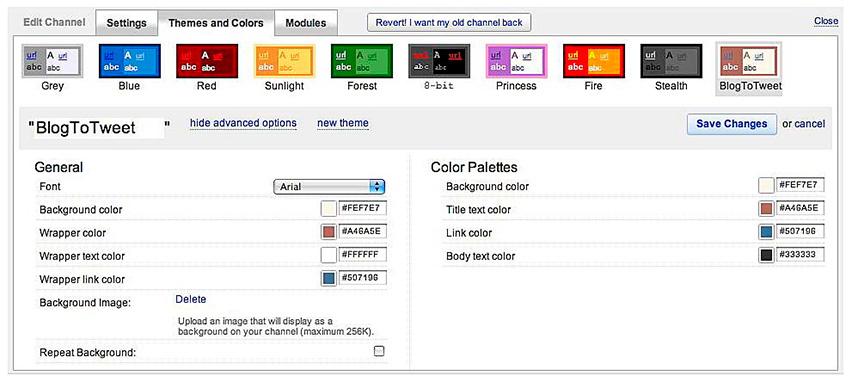This screenshot has width=852, height=382.
Task: Select the Blue theme thumbnail
Action: coord(129,61)
